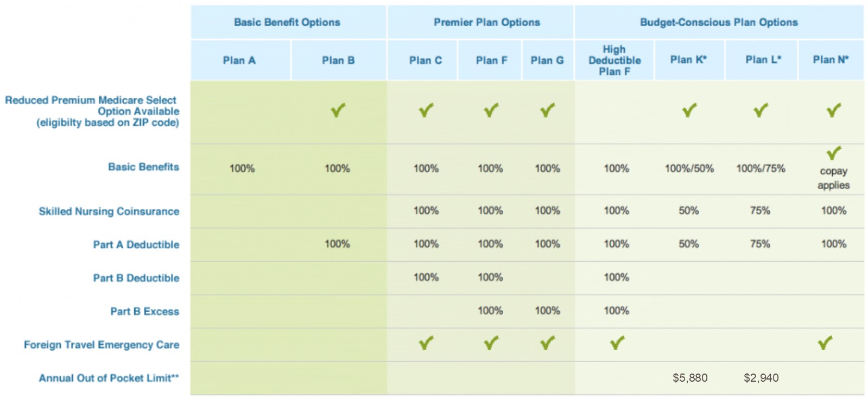Click the Annual Out of Pocket Limit label
Image resolution: width=868 pixels, height=398 pixels.
109,378
